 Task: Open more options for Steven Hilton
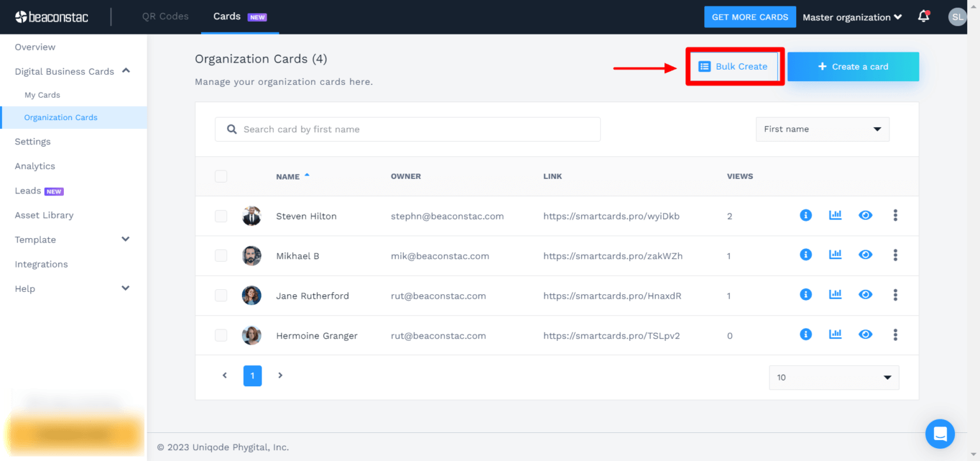coord(895,215)
